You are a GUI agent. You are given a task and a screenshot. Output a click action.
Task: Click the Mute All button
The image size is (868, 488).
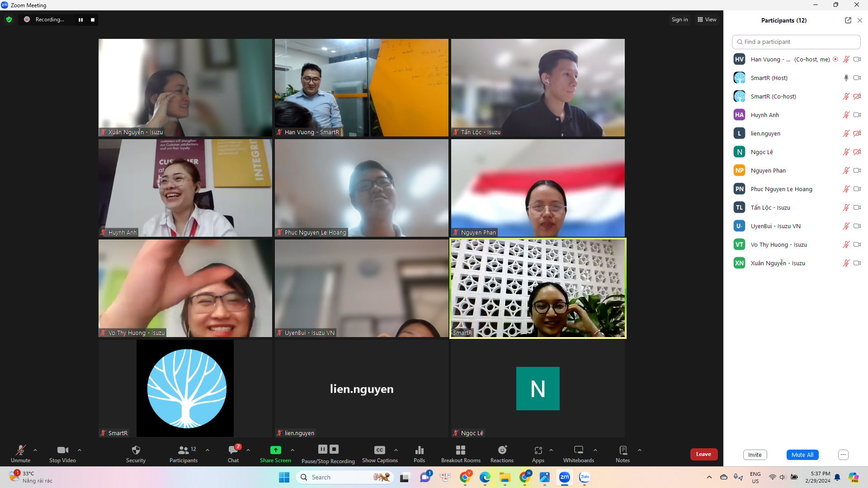click(x=802, y=455)
